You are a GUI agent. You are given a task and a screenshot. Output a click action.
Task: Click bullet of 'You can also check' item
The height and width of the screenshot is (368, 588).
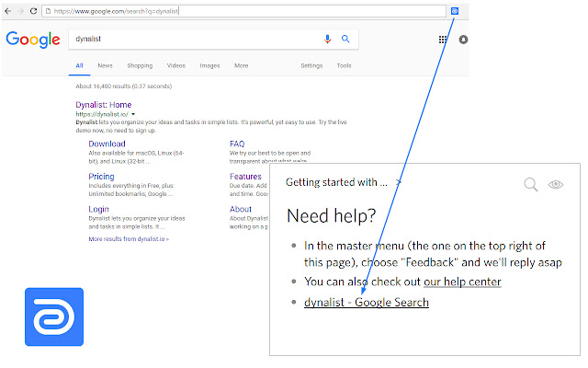point(294,282)
